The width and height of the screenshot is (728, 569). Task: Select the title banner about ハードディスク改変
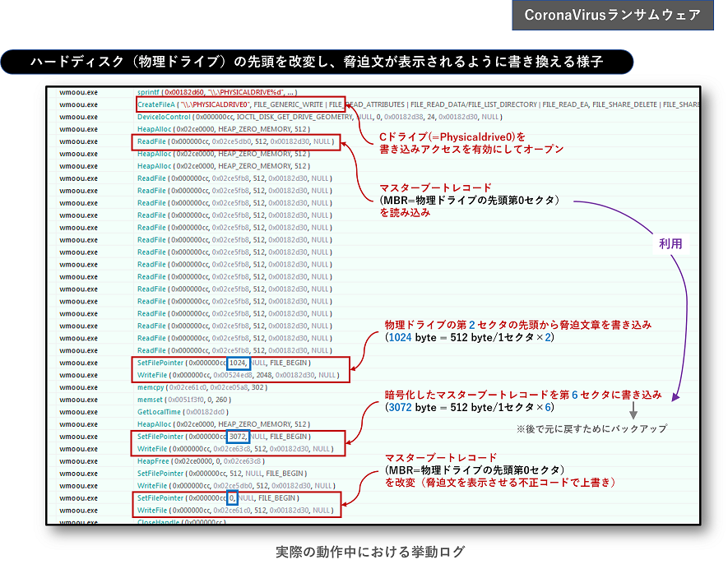coord(317,62)
